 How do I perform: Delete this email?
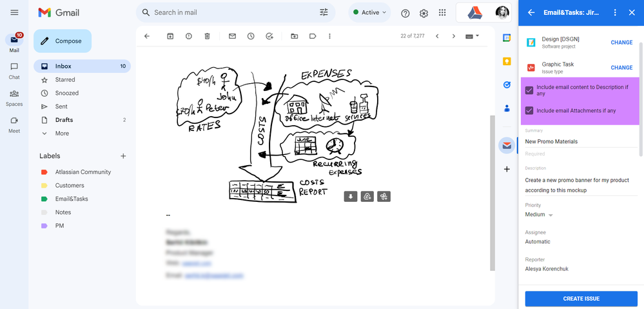[x=207, y=36]
